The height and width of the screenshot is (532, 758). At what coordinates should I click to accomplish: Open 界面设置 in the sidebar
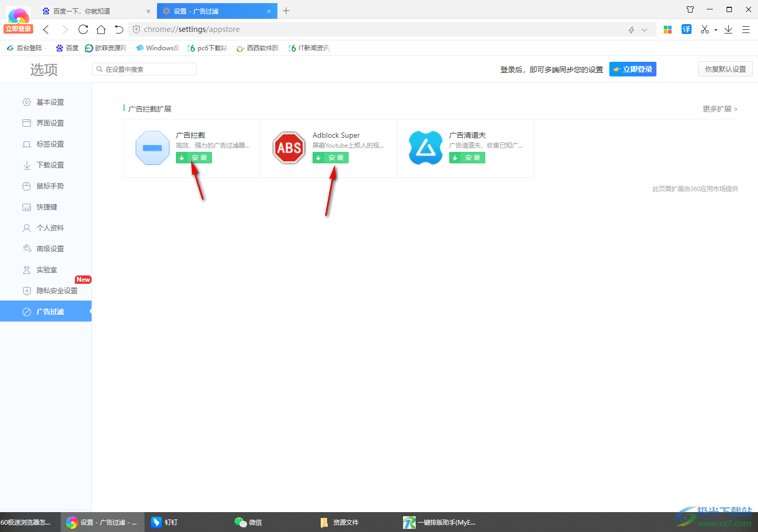pos(46,123)
